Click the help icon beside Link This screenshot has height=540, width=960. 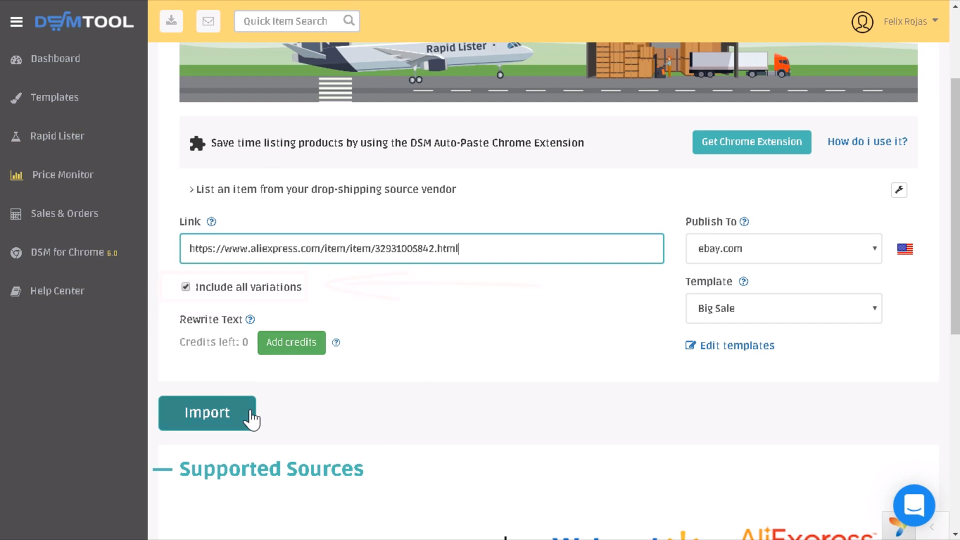pos(211,222)
